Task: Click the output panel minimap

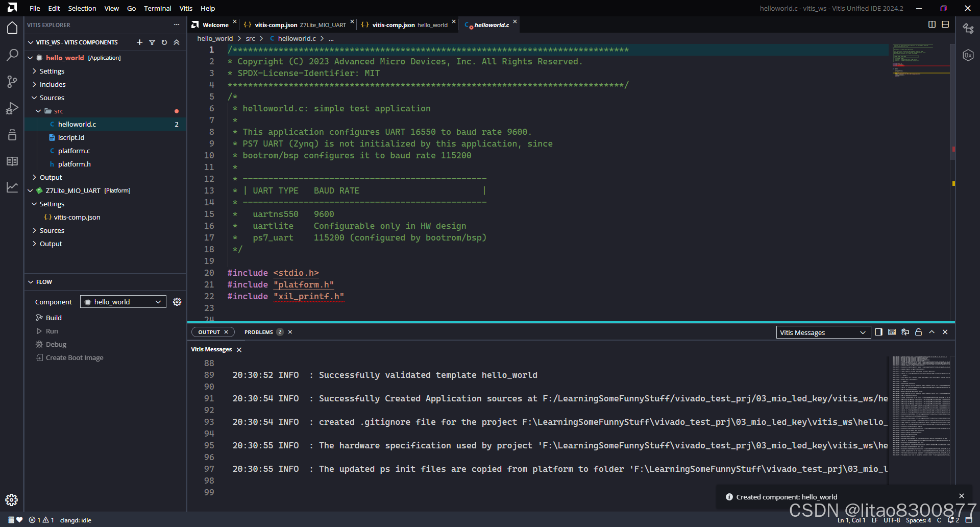Action: click(x=921, y=406)
